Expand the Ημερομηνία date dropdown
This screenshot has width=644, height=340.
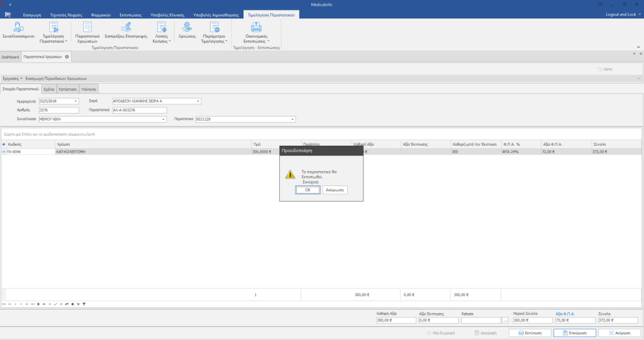coord(76,101)
